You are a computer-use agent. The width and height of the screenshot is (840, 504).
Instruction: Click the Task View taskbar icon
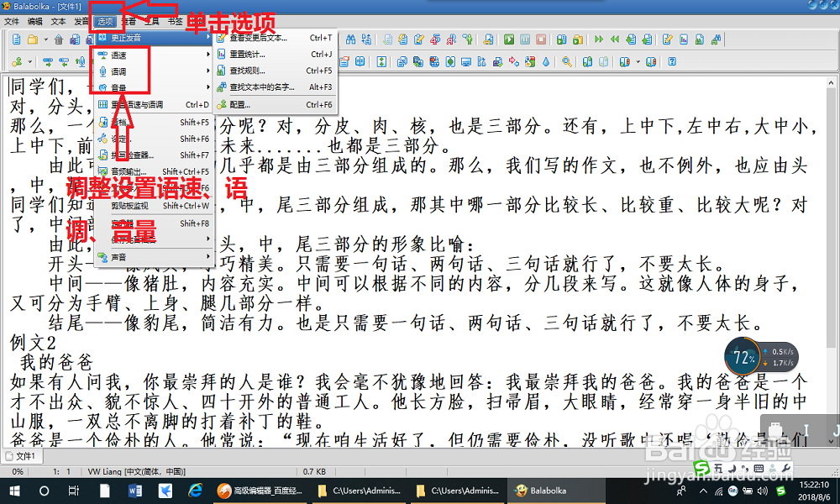pyautogui.click(x=74, y=491)
